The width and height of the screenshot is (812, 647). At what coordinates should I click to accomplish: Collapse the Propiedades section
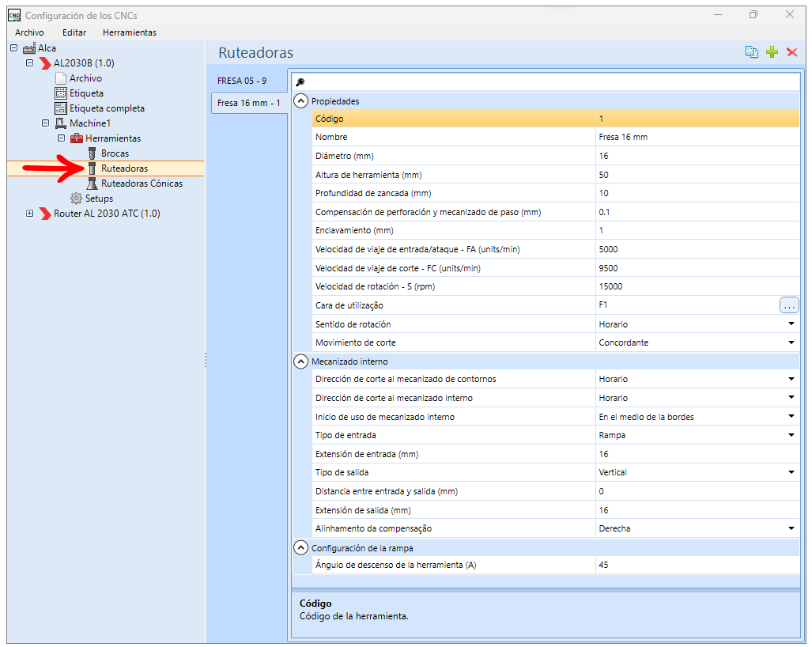301,101
